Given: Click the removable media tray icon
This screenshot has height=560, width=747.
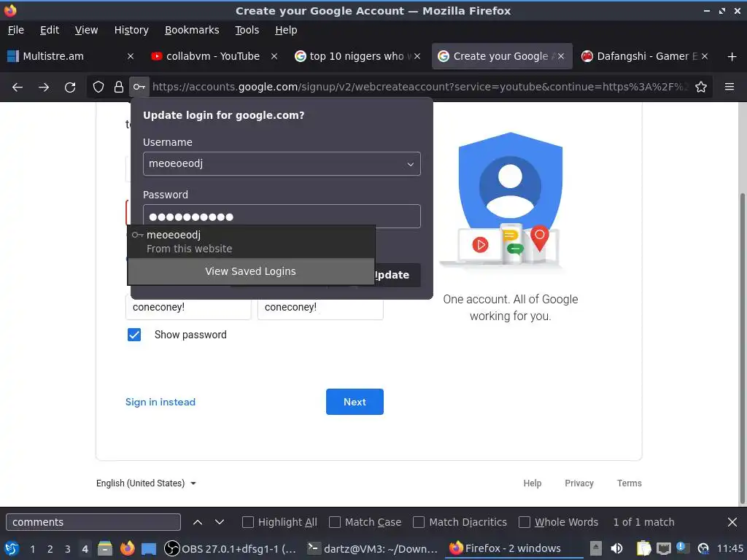Looking at the screenshot, I should coord(596,548).
